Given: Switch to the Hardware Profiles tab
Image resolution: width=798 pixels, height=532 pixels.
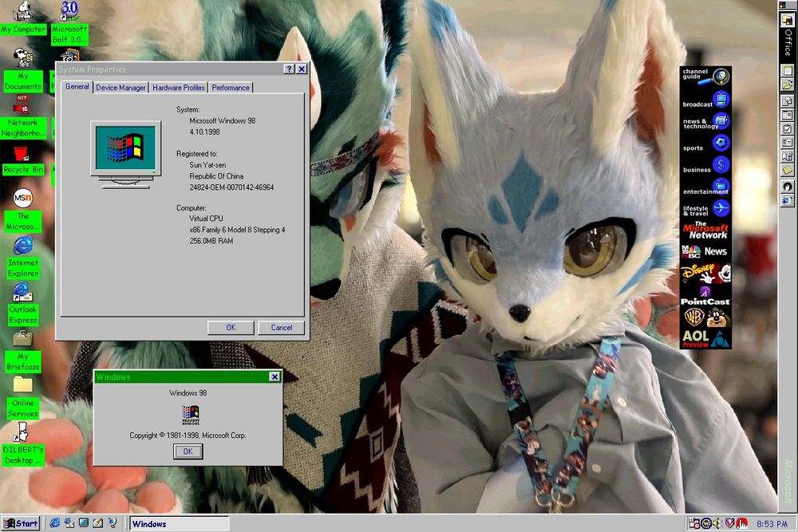Looking at the screenshot, I should (x=179, y=88).
